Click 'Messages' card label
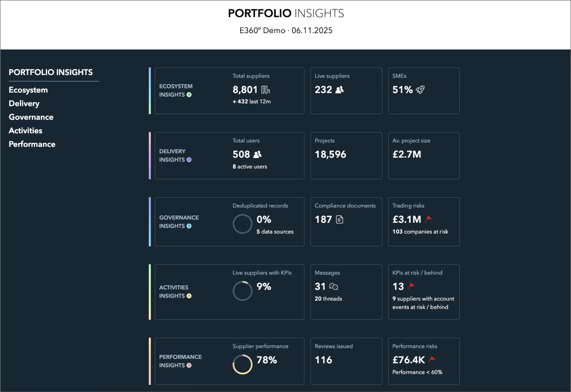 click(327, 273)
